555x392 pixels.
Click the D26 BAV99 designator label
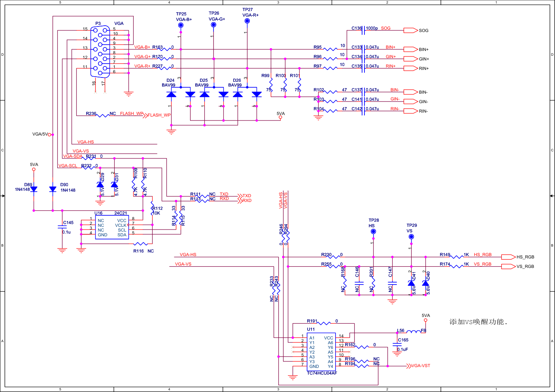[x=237, y=80]
